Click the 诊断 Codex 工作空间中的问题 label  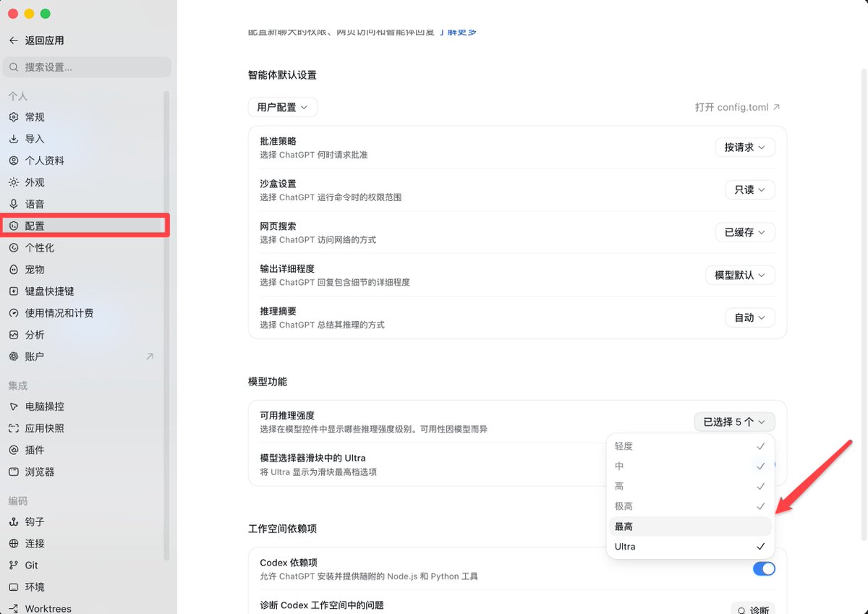(321, 605)
